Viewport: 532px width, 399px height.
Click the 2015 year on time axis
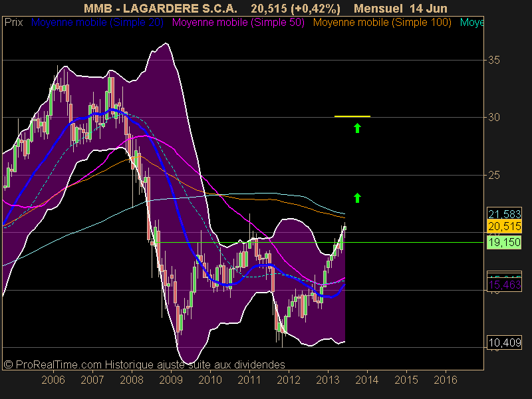point(406,380)
